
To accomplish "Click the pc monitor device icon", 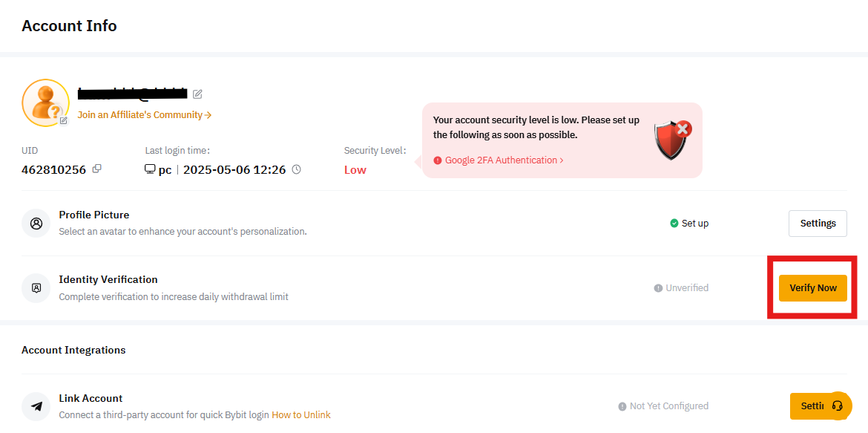I will pyautogui.click(x=150, y=169).
